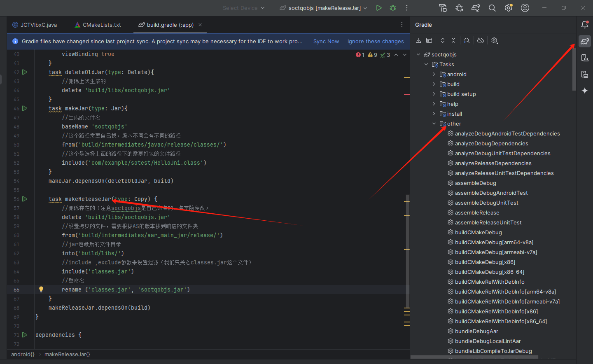Image resolution: width=593 pixels, height=364 pixels.
Task: Expand the build task group
Action: [x=434, y=84]
